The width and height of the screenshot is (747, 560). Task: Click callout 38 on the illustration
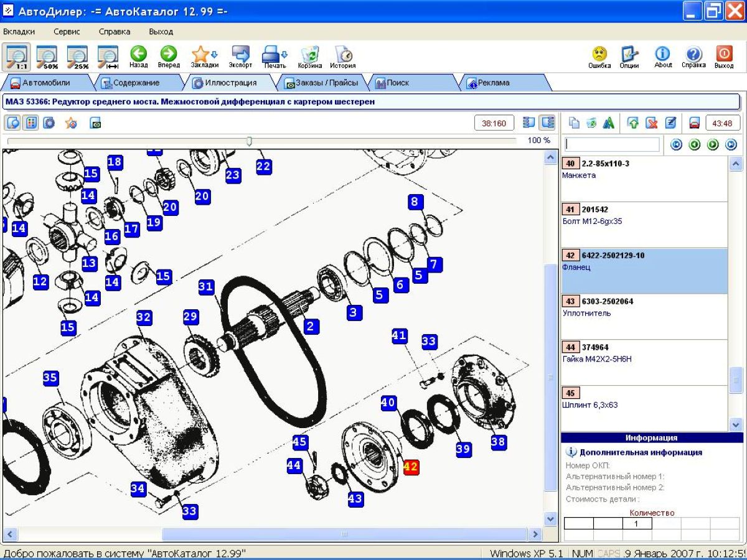(x=498, y=442)
